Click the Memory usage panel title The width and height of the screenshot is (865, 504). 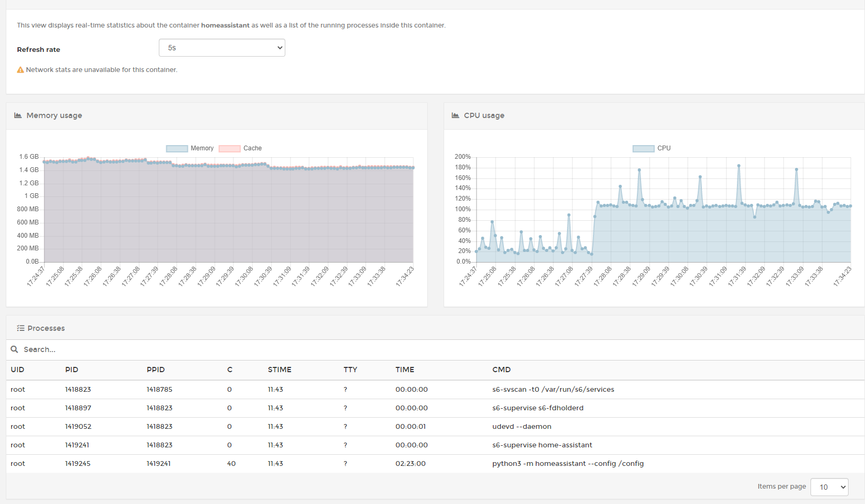pos(54,115)
